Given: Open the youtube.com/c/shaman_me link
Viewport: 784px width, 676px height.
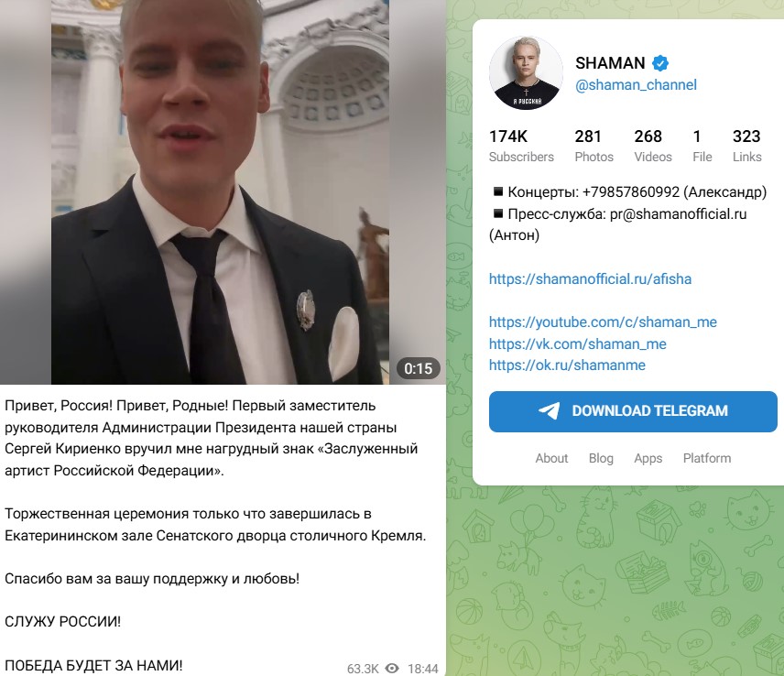Looking at the screenshot, I should click(603, 322).
